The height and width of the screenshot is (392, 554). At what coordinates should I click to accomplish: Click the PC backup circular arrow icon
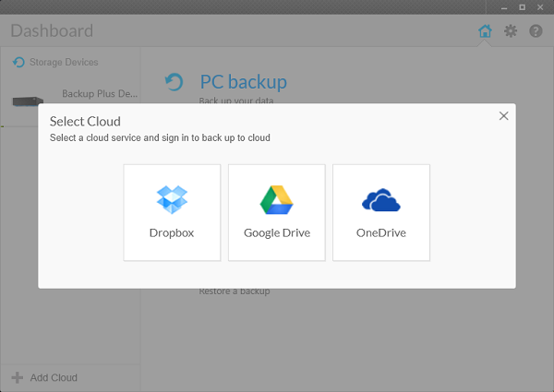point(175,82)
